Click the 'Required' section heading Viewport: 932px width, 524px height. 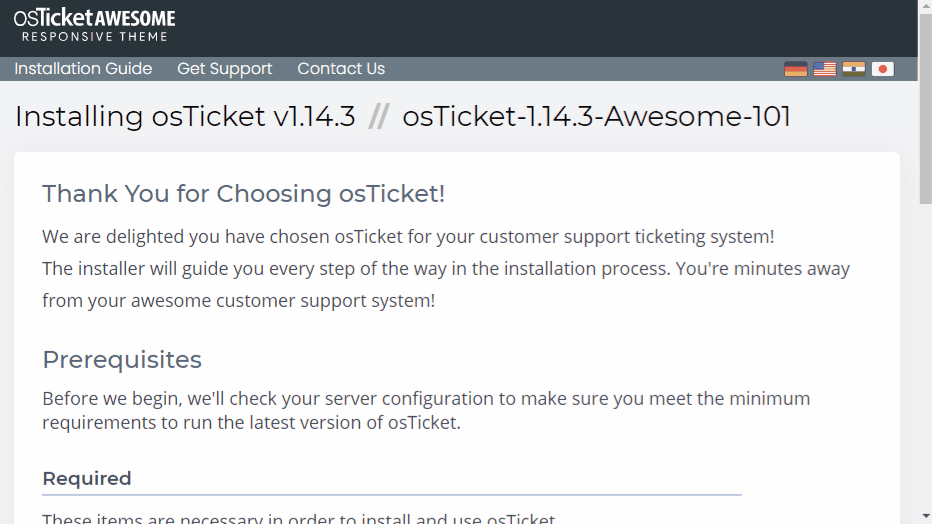click(87, 478)
